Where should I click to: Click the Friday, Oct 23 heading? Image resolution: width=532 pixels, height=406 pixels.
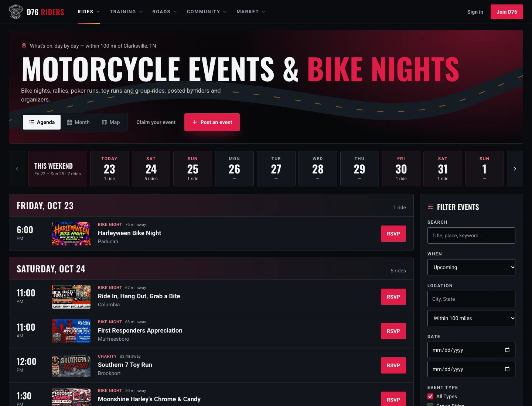tap(45, 206)
